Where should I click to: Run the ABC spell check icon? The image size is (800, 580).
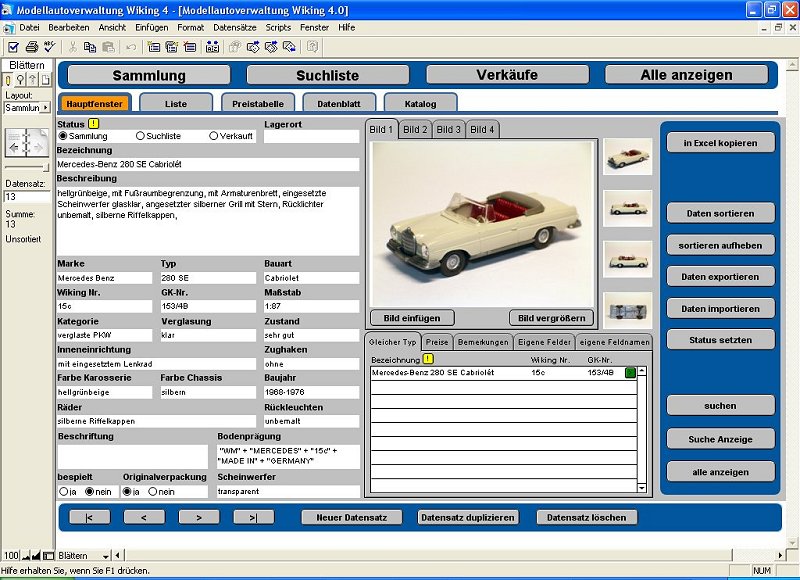coord(49,47)
